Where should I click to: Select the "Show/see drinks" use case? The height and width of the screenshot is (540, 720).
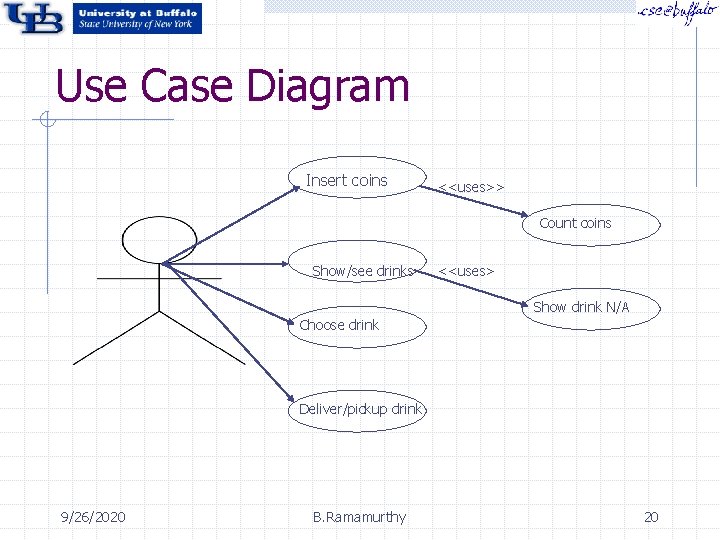point(357,262)
